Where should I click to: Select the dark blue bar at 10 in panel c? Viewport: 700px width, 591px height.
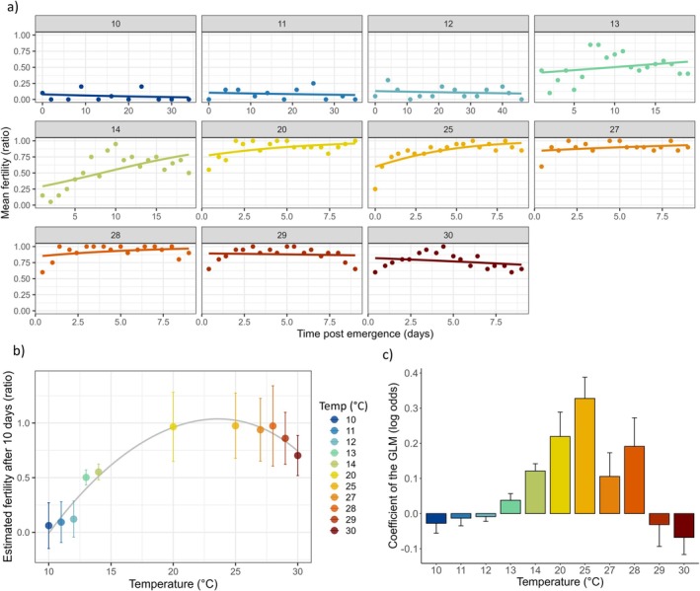436,518
